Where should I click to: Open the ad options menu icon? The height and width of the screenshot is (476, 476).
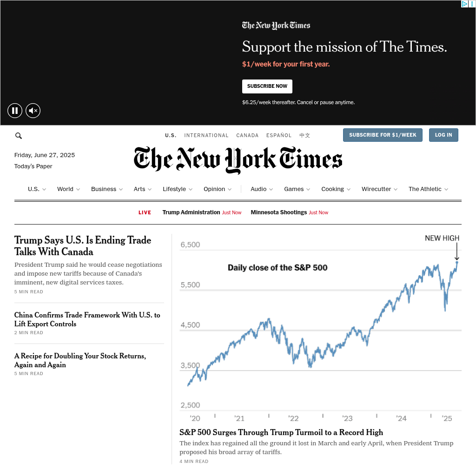tap(472, 4)
